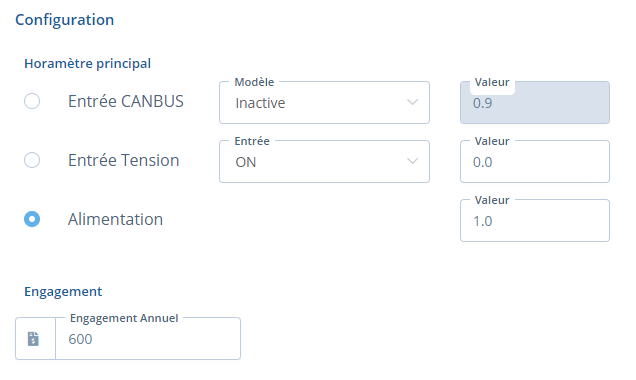Click the Horamètre principal subheading

(88, 64)
